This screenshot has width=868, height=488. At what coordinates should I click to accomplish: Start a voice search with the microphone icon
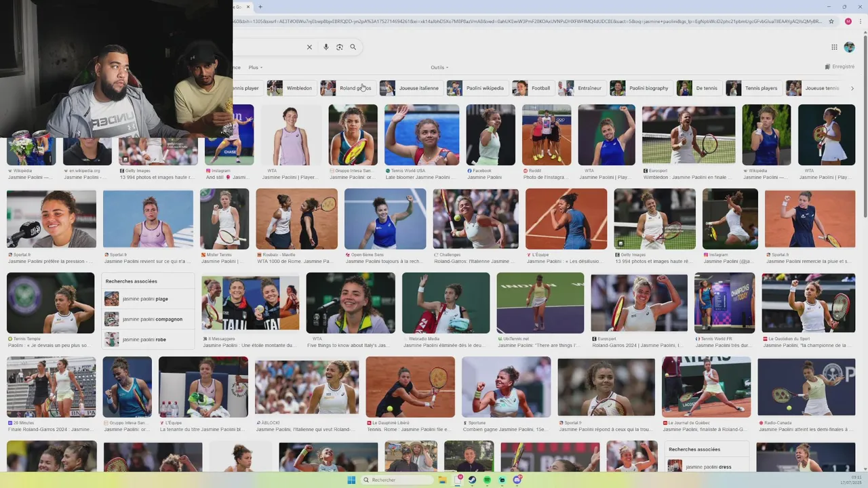(326, 47)
